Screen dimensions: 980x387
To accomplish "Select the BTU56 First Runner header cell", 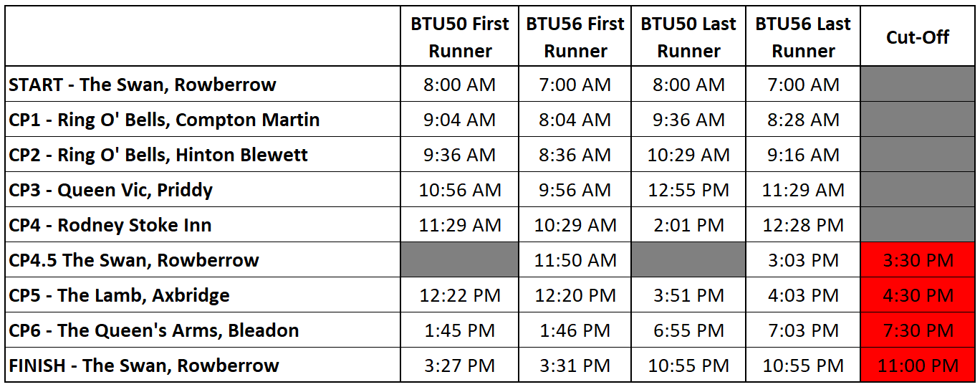I will coord(575,37).
